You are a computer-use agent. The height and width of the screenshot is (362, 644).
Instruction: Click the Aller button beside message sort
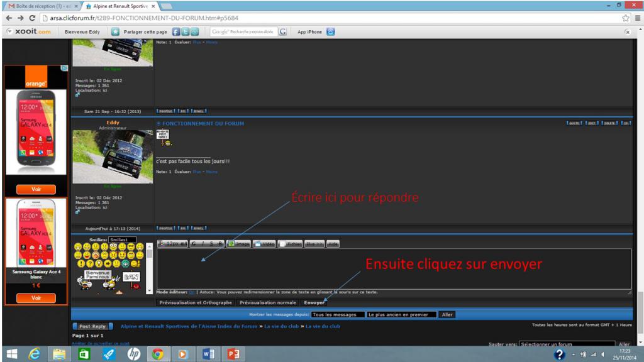click(x=447, y=315)
